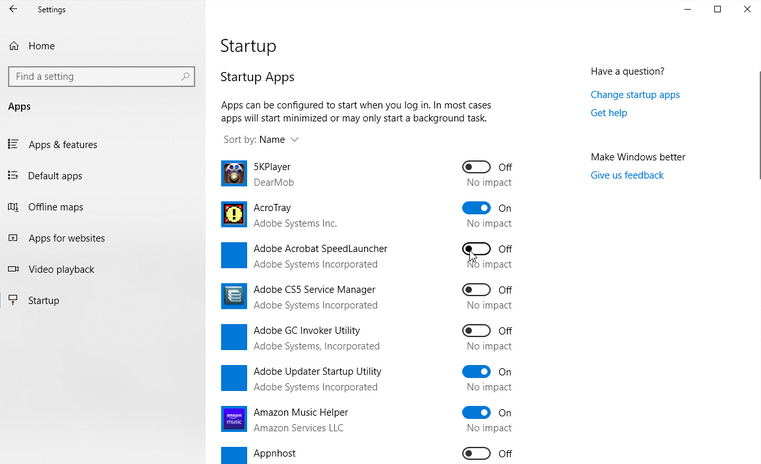The height and width of the screenshot is (464, 761).
Task: Click the Adobe GC Invoker Utility icon
Action: 234,337
